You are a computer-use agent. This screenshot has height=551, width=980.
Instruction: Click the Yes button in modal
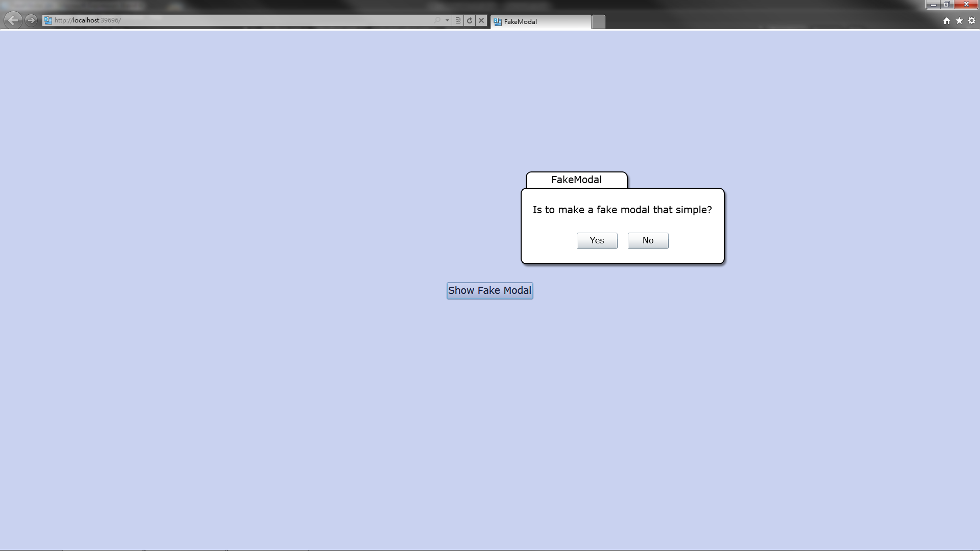pos(596,240)
